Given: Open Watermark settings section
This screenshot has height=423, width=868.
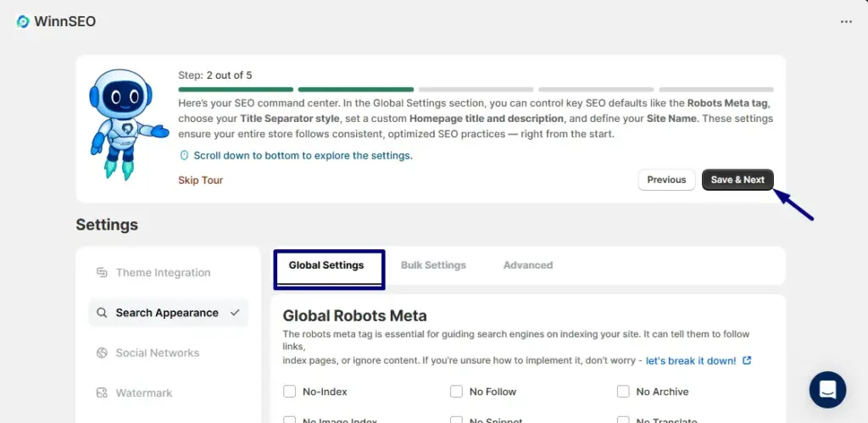Looking at the screenshot, I should [x=169, y=393].
